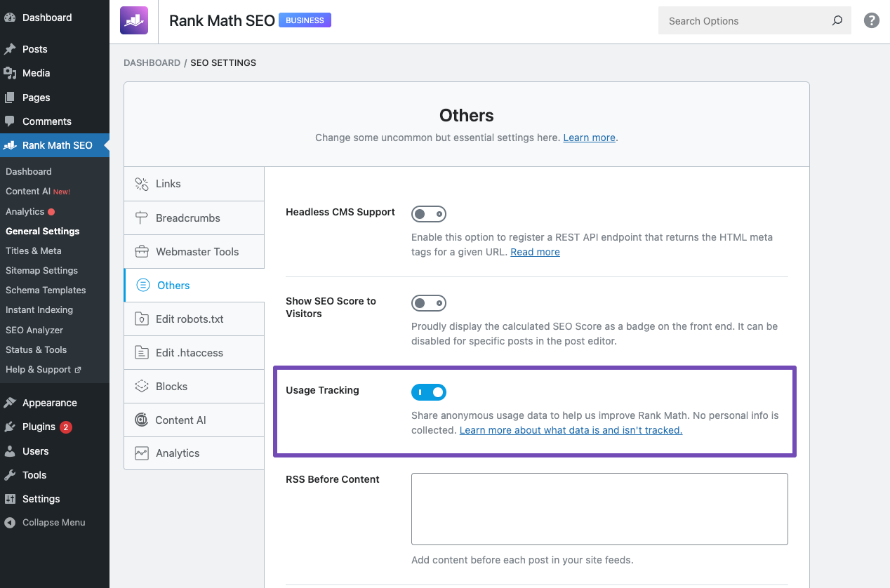The height and width of the screenshot is (588, 890).
Task: Click the Show SEO Score to Visitors label
Action: click(x=331, y=307)
